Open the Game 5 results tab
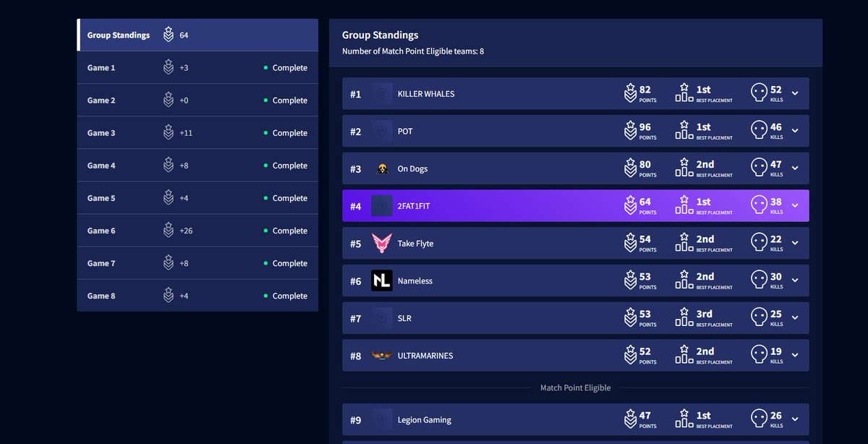 coord(197,198)
